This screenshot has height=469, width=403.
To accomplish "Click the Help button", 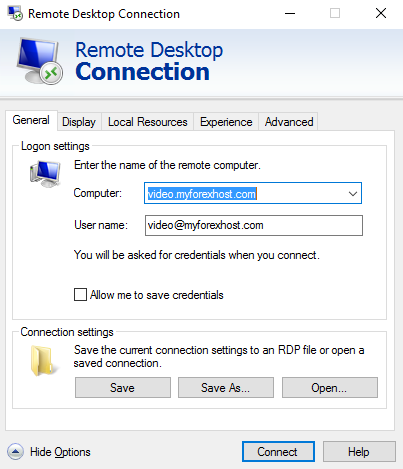I will click(359, 452).
